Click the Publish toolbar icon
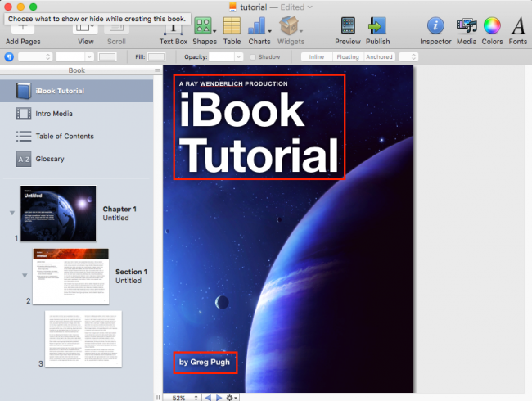This screenshot has width=532, height=401. click(x=377, y=26)
